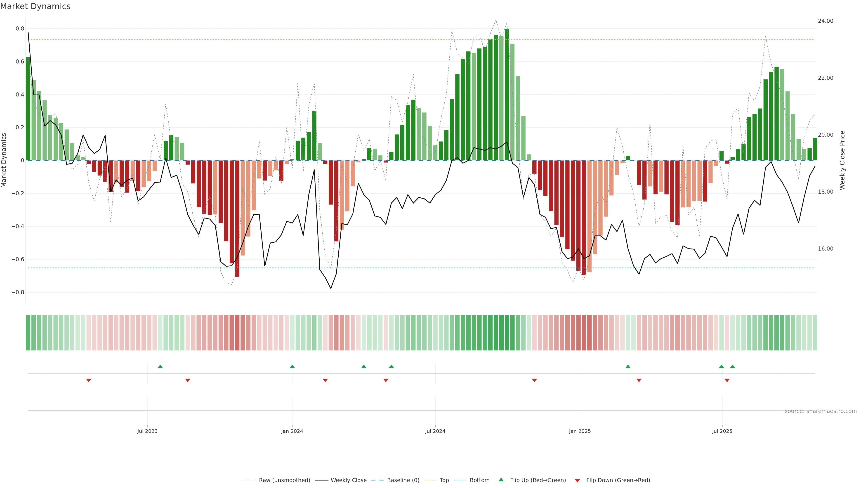The height and width of the screenshot is (488, 868).
Task: Click the red Flip Down legend triangle
Action: pyautogui.click(x=577, y=480)
